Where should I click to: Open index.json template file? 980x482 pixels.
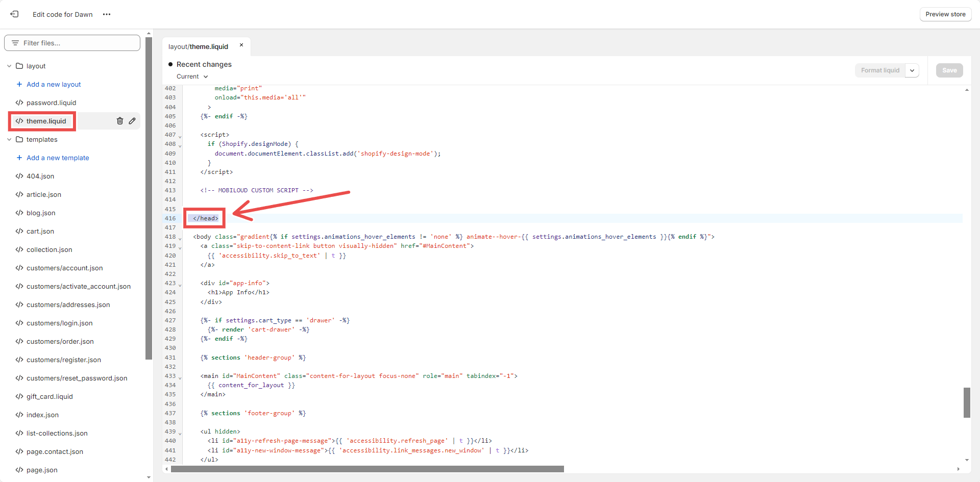coord(42,415)
